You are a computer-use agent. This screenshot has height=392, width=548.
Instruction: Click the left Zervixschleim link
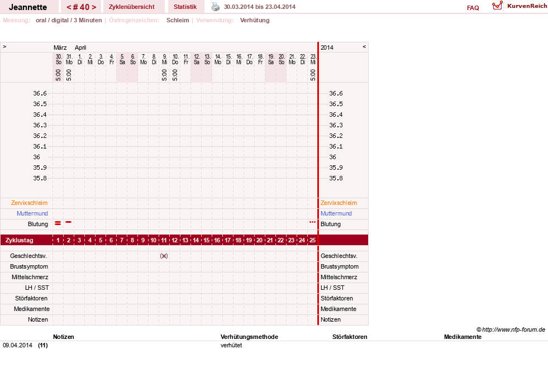(30, 203)
